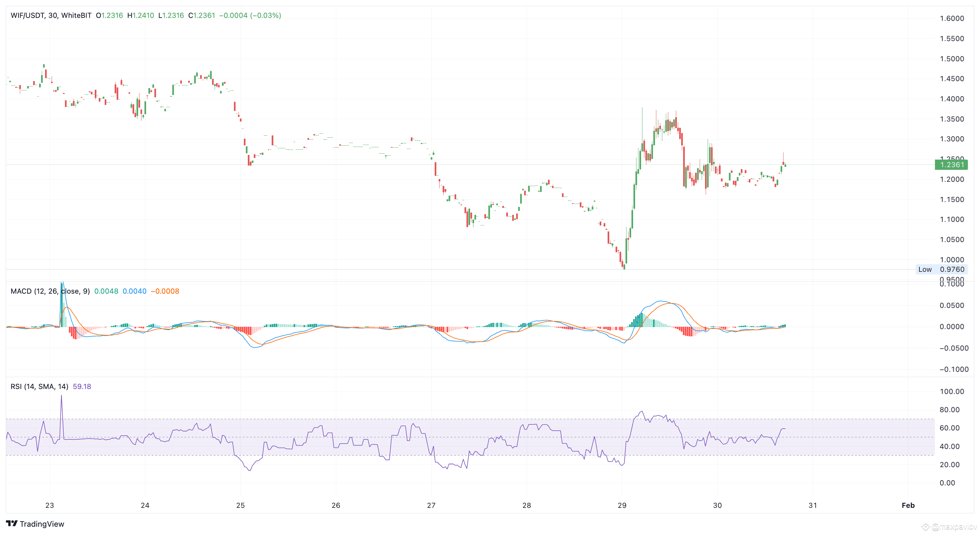Viewport: 980px width, 534px height.
Task: Click the 1.0500 price axis label
Action: [x=952, y=239]
